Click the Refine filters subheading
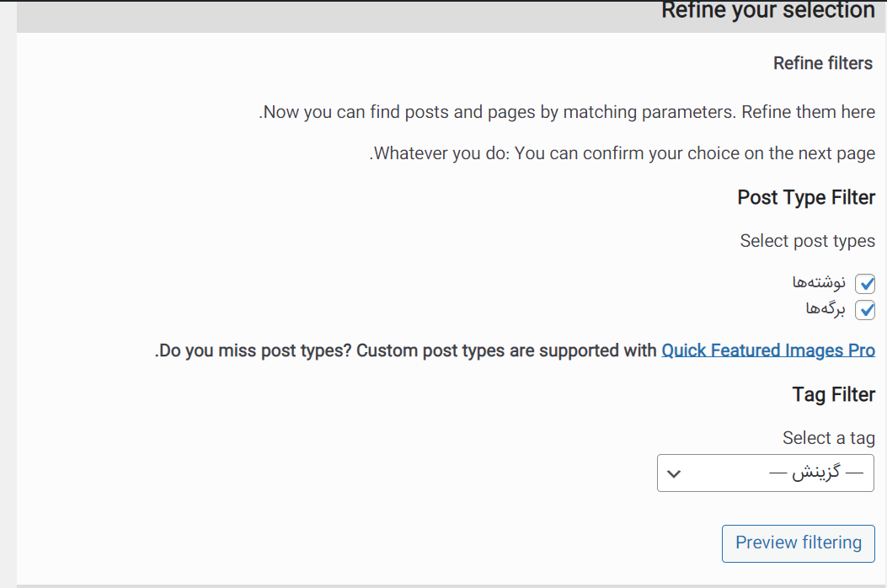 pos(823,63)
